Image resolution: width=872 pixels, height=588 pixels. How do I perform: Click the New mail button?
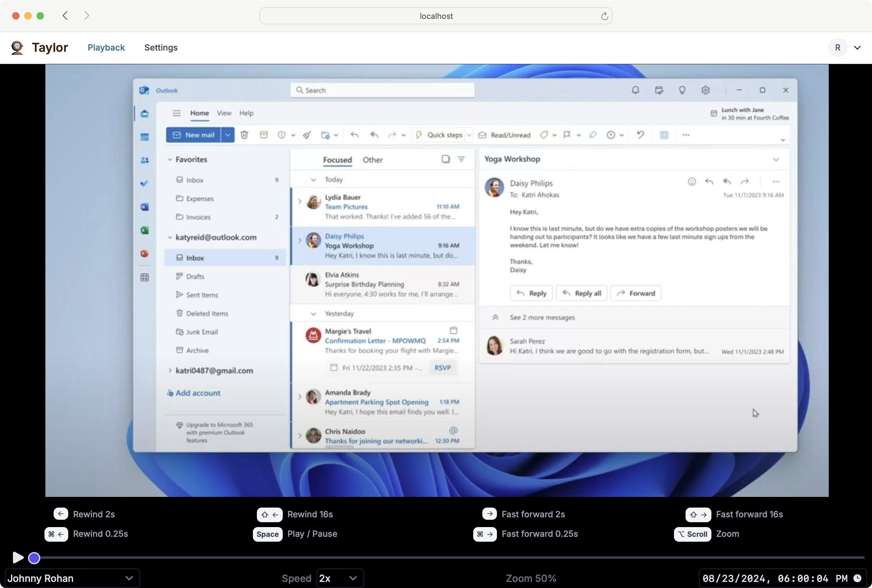194,135
